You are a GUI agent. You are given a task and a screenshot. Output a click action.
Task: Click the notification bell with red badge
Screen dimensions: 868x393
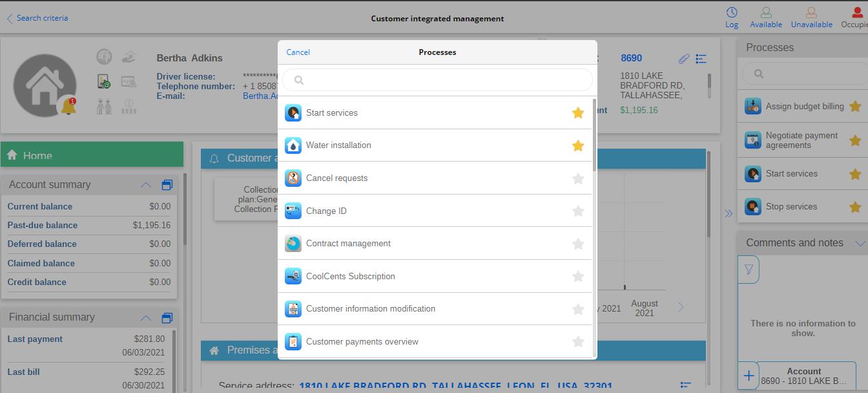(x=69, y=106)
